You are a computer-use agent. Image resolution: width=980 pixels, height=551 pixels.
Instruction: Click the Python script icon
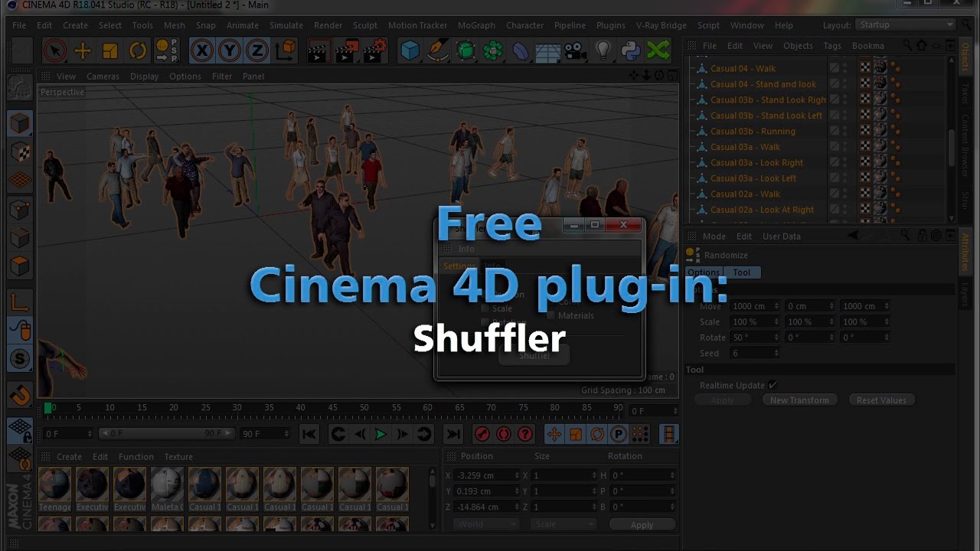[x=631, y=51]
